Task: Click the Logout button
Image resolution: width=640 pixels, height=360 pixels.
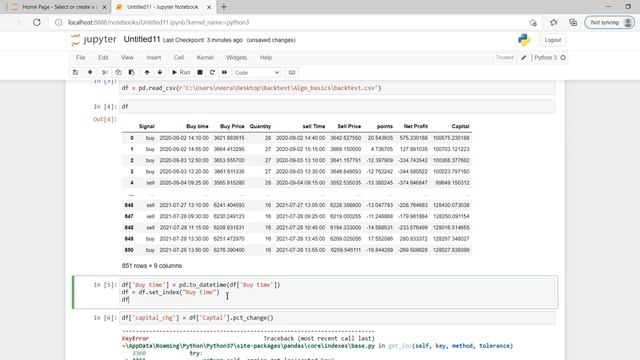Action: tap(553, 40)
